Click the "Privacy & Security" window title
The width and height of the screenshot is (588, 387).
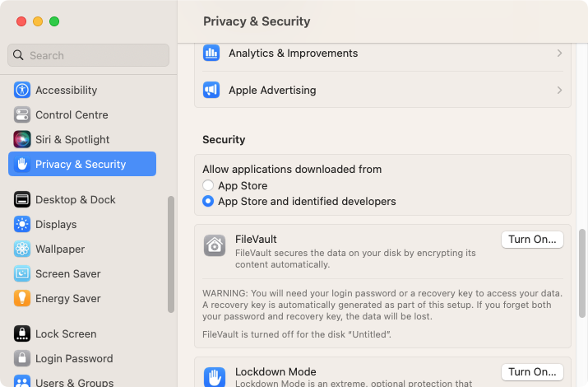click(257, 21)
